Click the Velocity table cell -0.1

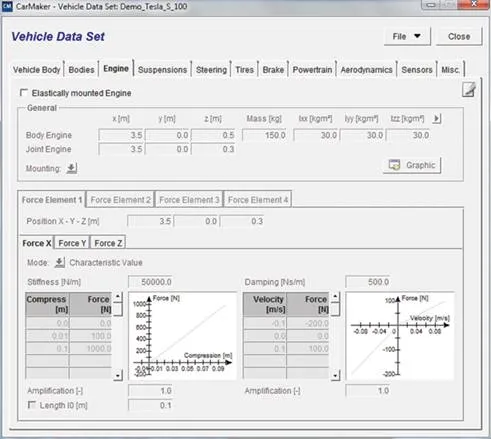265,323
